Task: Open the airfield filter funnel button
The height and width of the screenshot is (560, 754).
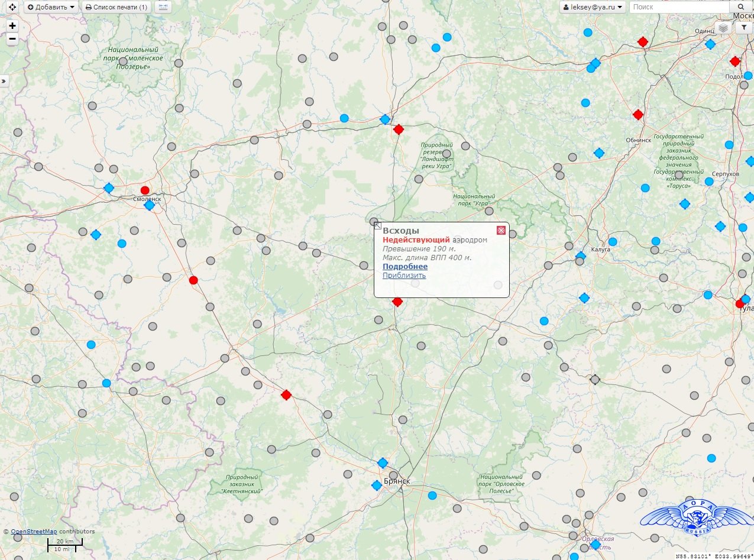Action: 743,28
